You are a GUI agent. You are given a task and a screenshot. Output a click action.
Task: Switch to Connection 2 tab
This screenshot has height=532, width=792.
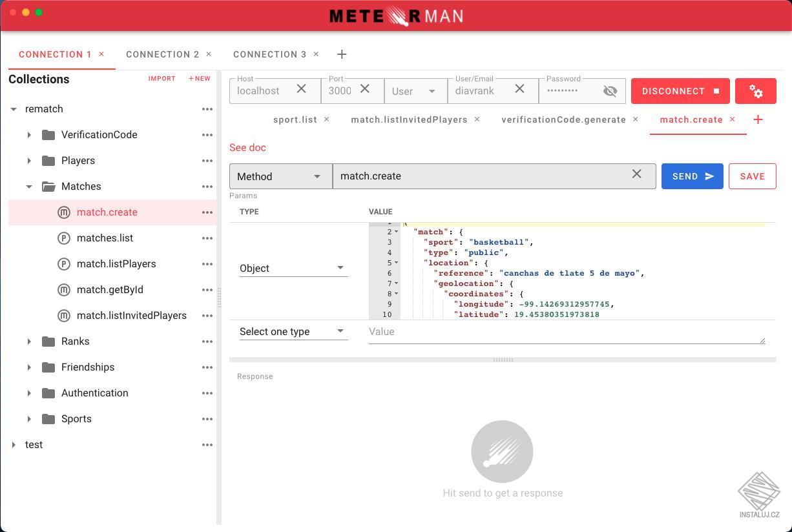point(163,54)
